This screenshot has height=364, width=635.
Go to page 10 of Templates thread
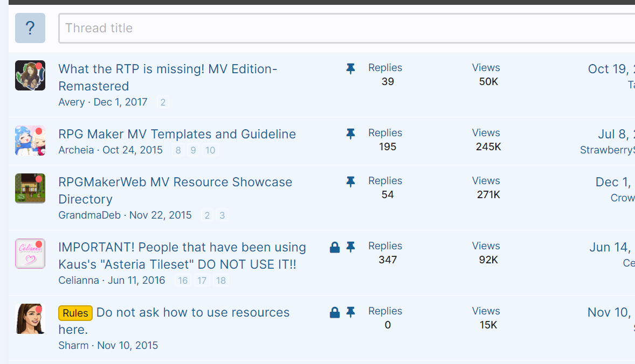pyautogui.click(x=210, y=150)
